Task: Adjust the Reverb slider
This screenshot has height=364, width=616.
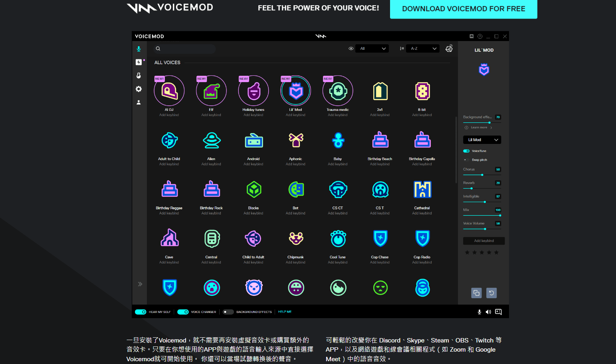Action: point(471,188)
